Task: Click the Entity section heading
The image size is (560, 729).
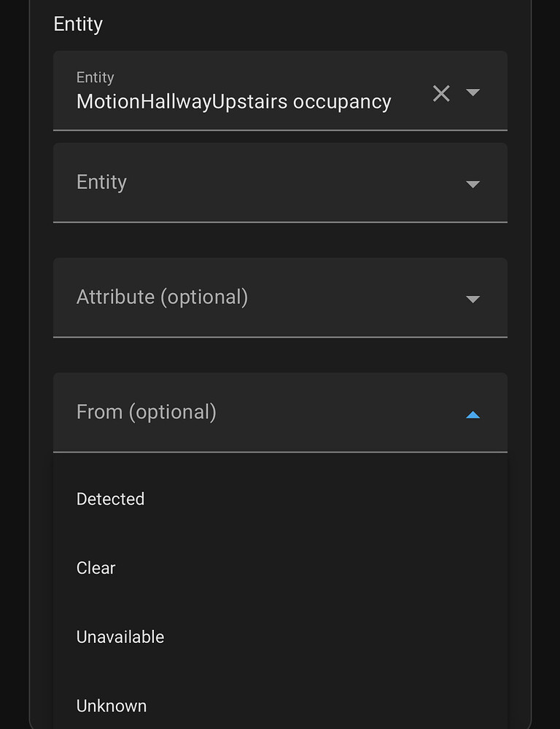Action: pyautogui.click(x=77, y=23)
